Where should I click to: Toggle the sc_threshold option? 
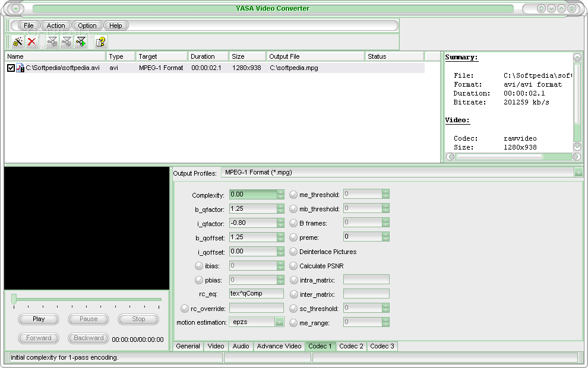pos(293,309)
